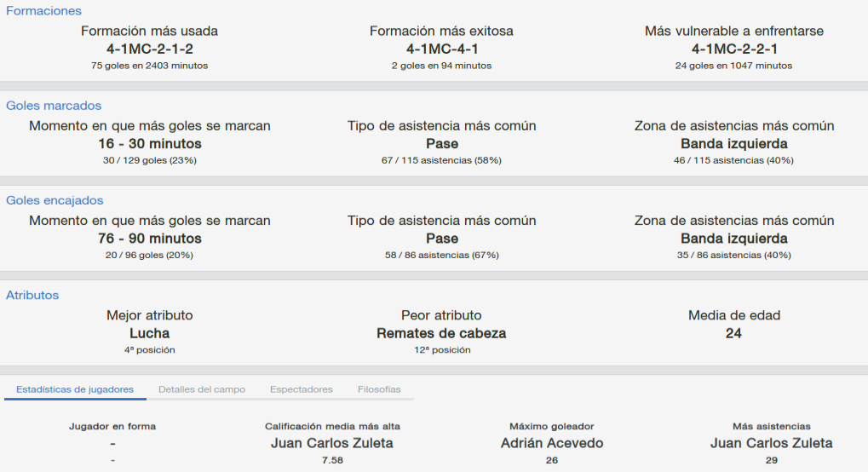Click the Remates de cabeza worst attribute
Screen dimensions: 868x472
point(442,333)
